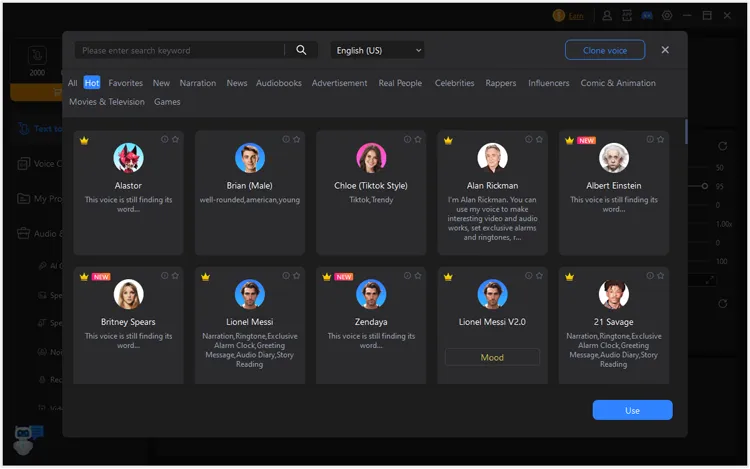Click the Discord icon in title bar
Image resolution: width=750 pixels, height=469 pixels.
647,16
